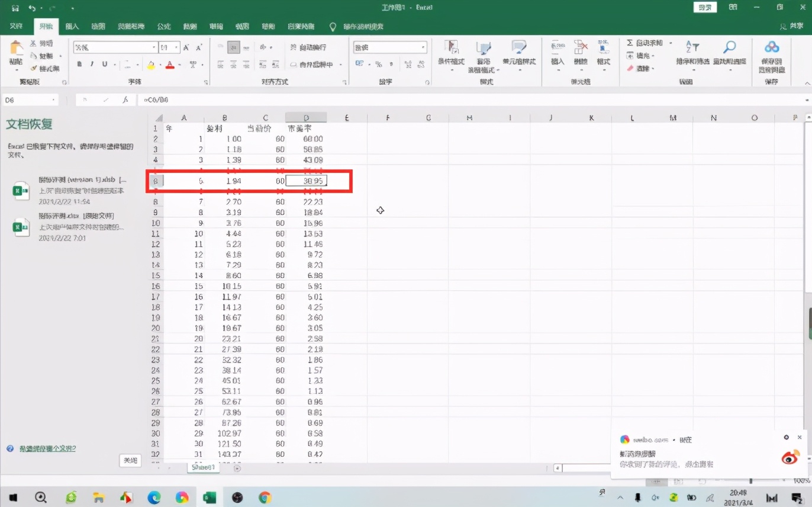Viewport: 812px width, 507px height.
Task: Open the File tab
Action: tap(16, 27)
